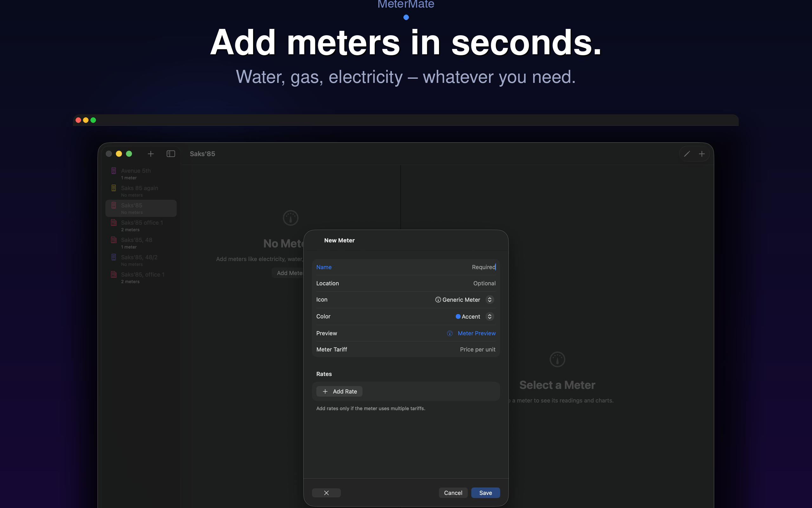This screenshot has width=812, height=508.
Task: Toggle the sidebar panel icon
Action: [171, 154]
